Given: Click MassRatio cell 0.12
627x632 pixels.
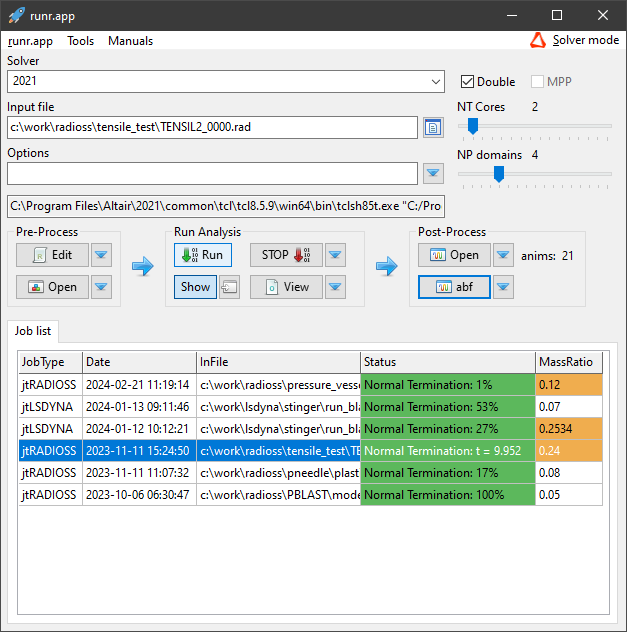Looking at the screenshot, I should [x=569, y=385].
